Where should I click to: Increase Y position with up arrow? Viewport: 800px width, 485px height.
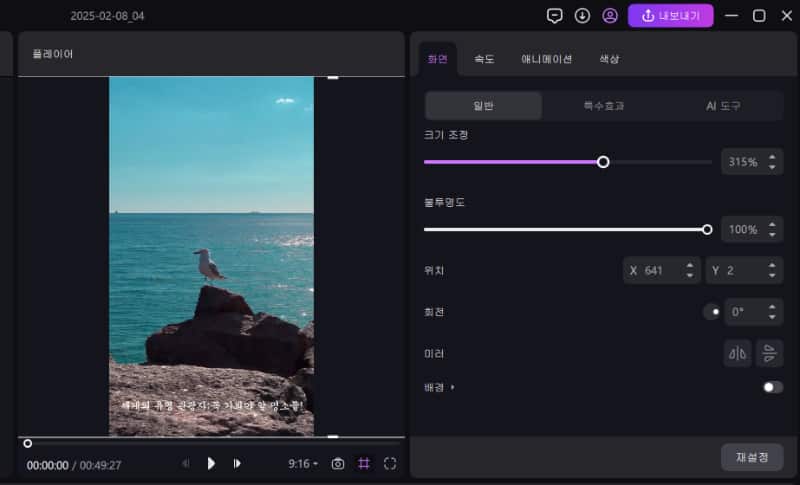point(772,265)
